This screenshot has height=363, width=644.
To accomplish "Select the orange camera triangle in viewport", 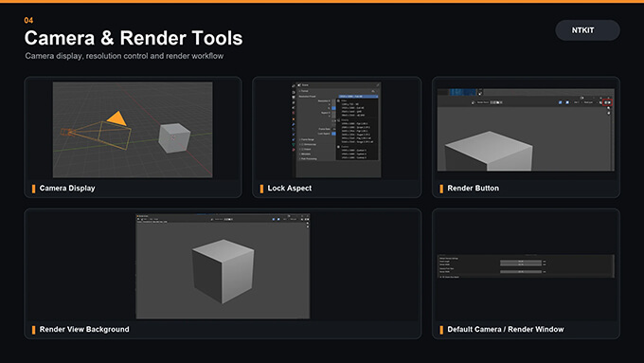I will tap(117, 118).
